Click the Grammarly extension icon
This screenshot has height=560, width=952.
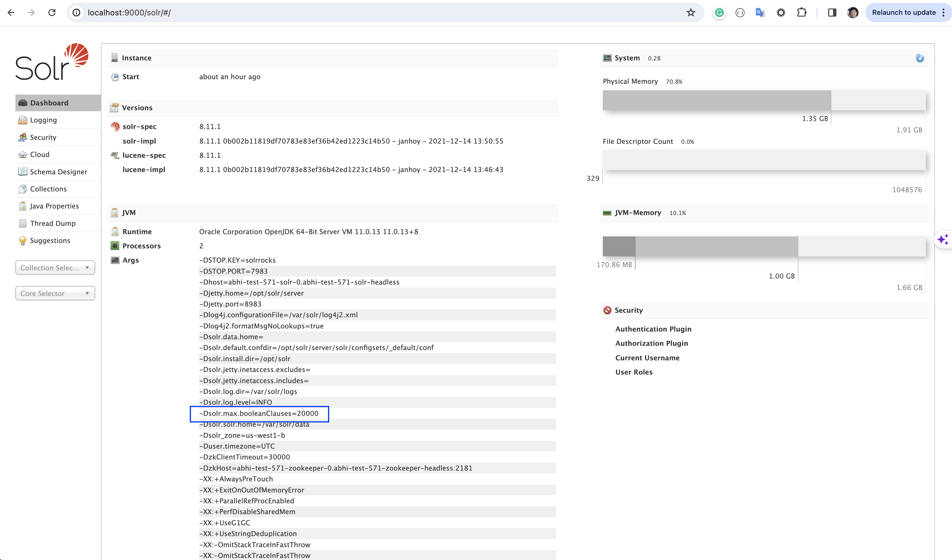[x=719, y=13]
